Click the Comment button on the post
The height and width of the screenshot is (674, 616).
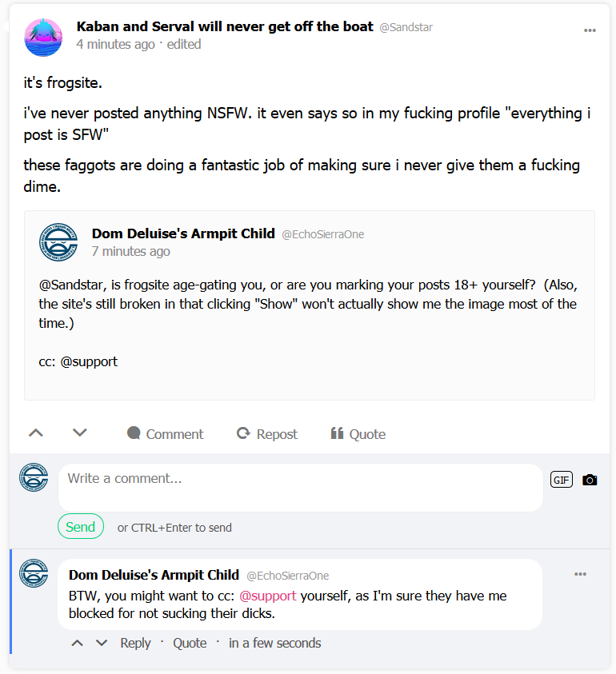[166, 434]
